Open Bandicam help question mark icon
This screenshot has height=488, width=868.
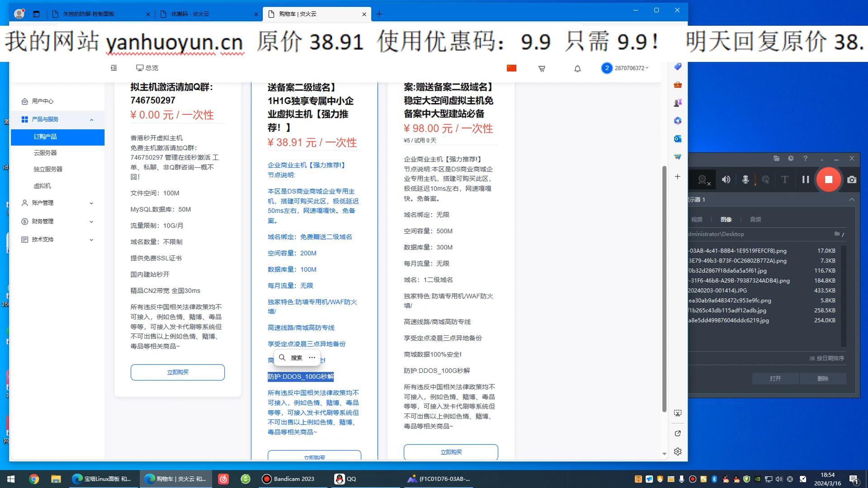[x=805, y=158]
